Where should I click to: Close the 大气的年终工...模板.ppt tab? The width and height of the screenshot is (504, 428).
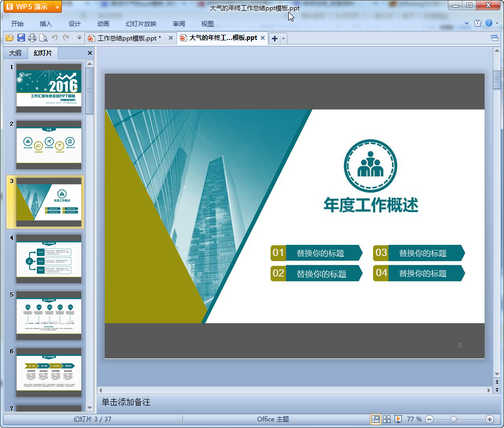263,38
